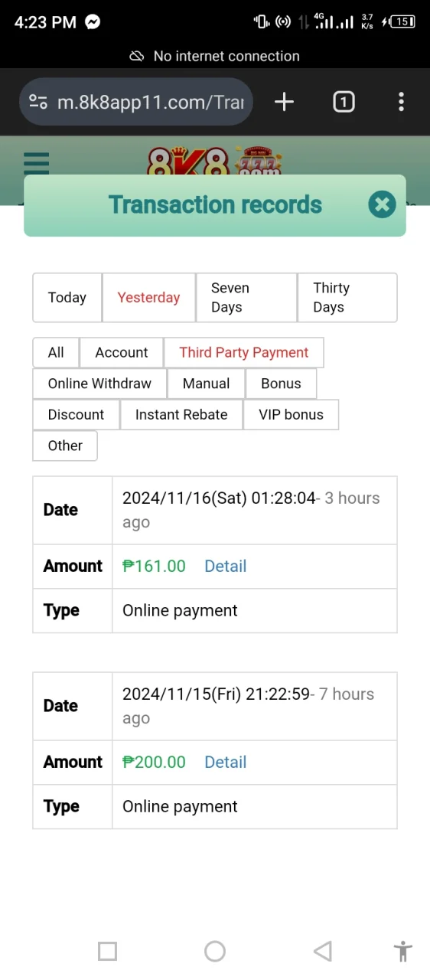The width and height of the screenshot is (430, 980).
Task: Open the hamburger menu icon
Action: point(36,164)
